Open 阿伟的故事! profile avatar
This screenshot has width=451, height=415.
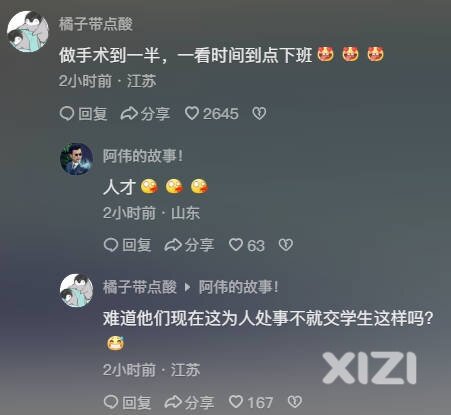tap(76, 159)
